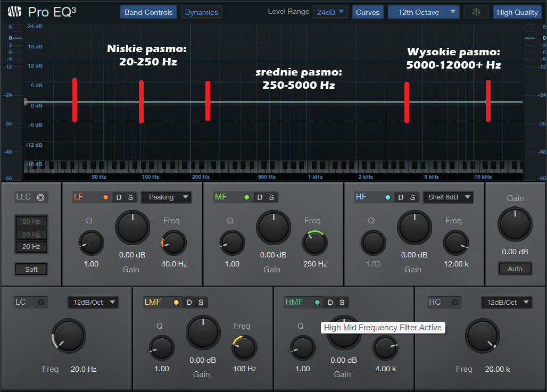This screenshot has height=392, width=547.
Task: Open the Level Range 24dB dropdown
Action: pyautogui.click(x=330, y=12)
